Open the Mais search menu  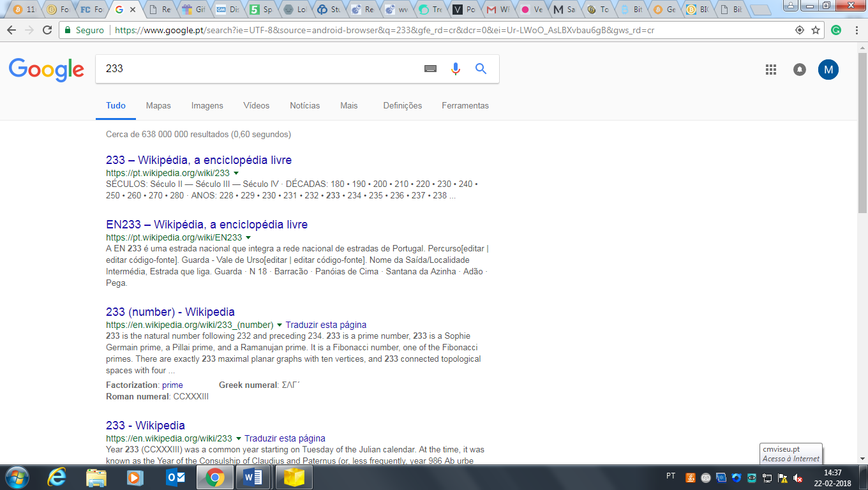[x=348, y=106]
